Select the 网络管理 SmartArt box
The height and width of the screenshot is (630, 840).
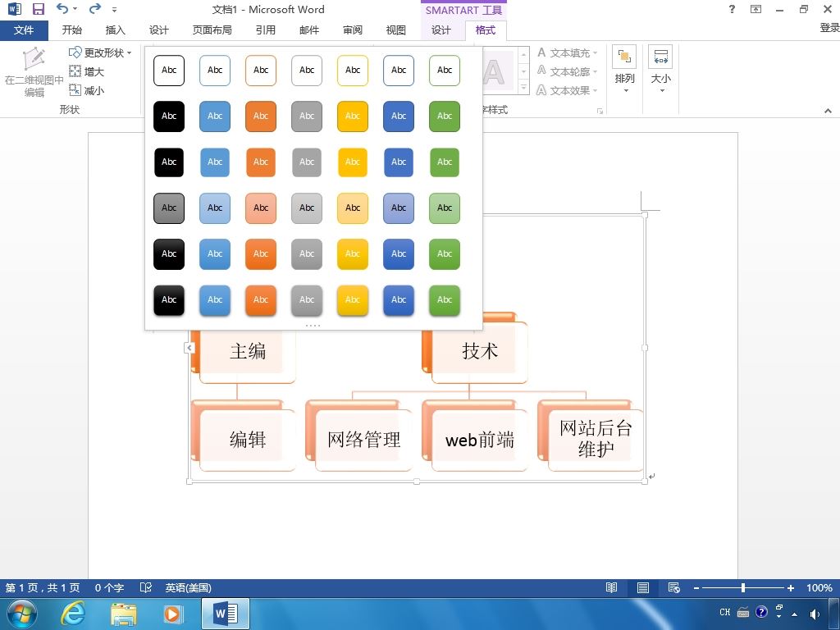[363, 441]
